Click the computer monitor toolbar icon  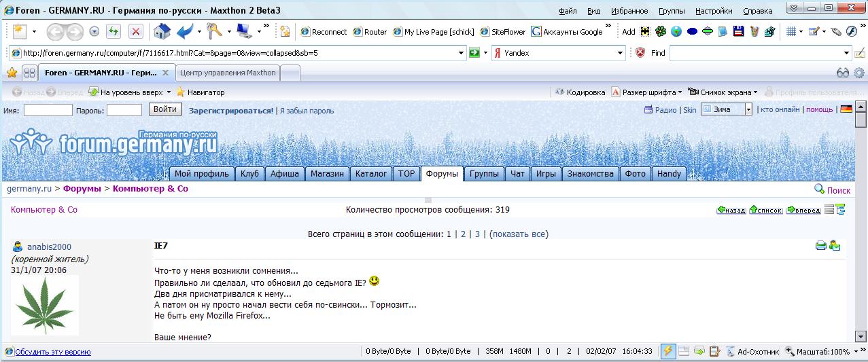[x=243, y=31]
